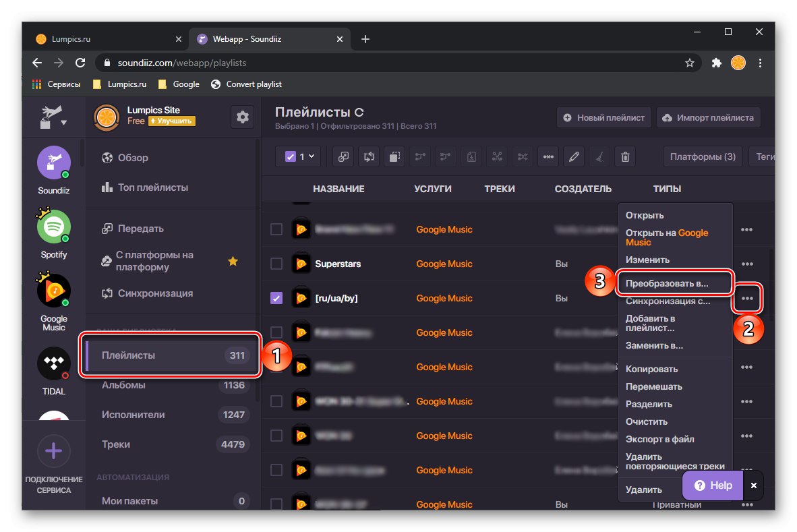Open Мои пакеты in automation section
The width and height of the screenshot is (797, 532).
pyautogui.click(x=173, y=500)
